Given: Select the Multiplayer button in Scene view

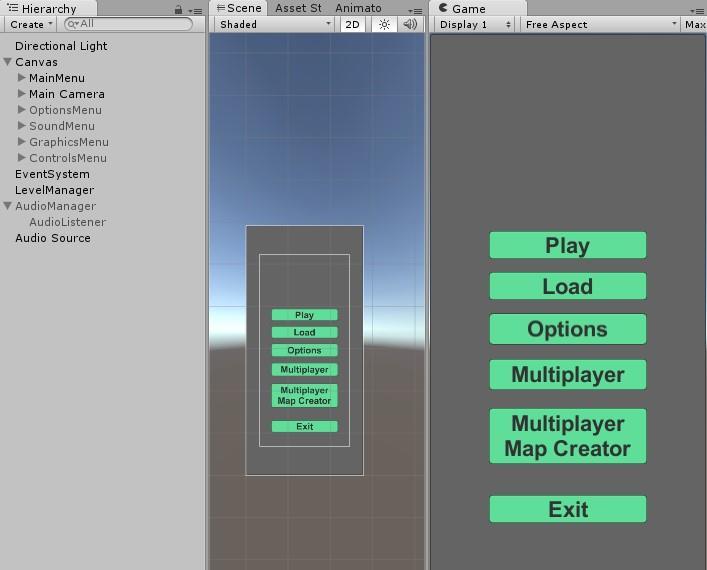Looking at the screenshot, I should [304, 370].
